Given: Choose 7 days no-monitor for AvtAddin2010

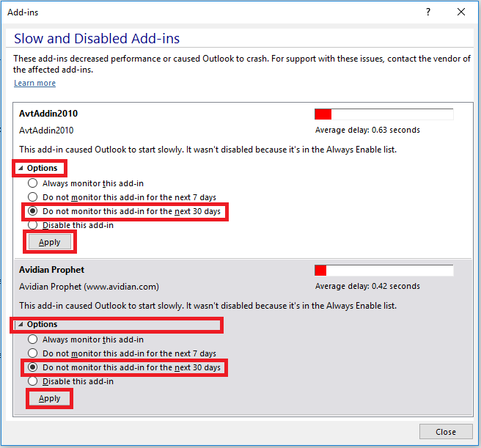Looking at the screenshot, I should [122, 197].
